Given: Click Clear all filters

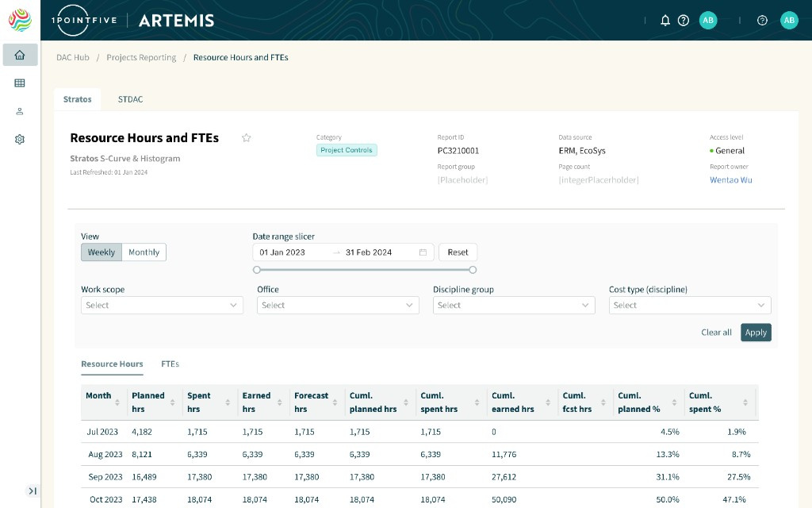Looking at the screenshot, I should point(716,333).
